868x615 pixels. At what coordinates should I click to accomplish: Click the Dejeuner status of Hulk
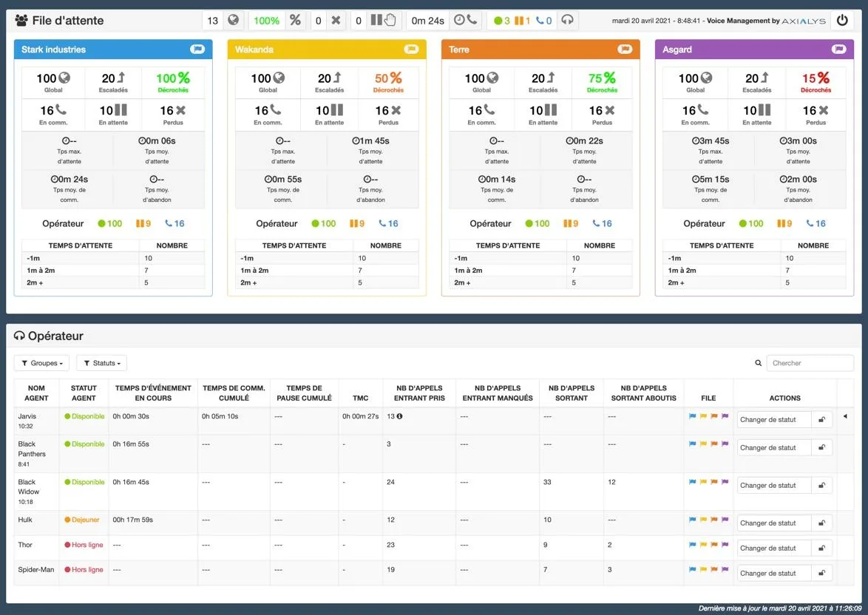point(82,520)
